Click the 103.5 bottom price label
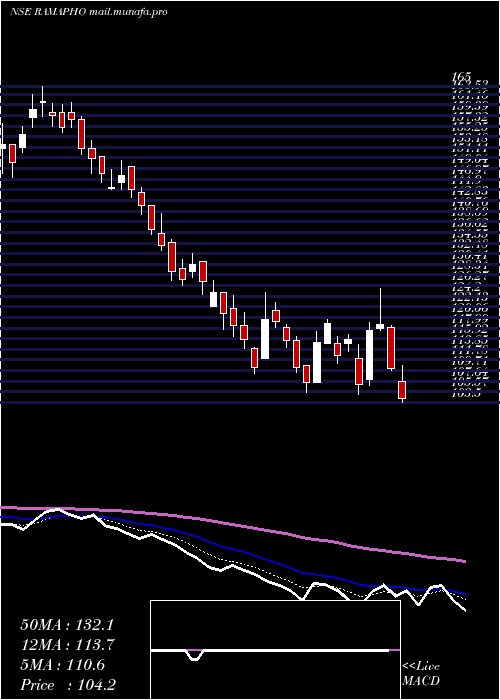 pos(468,394)
